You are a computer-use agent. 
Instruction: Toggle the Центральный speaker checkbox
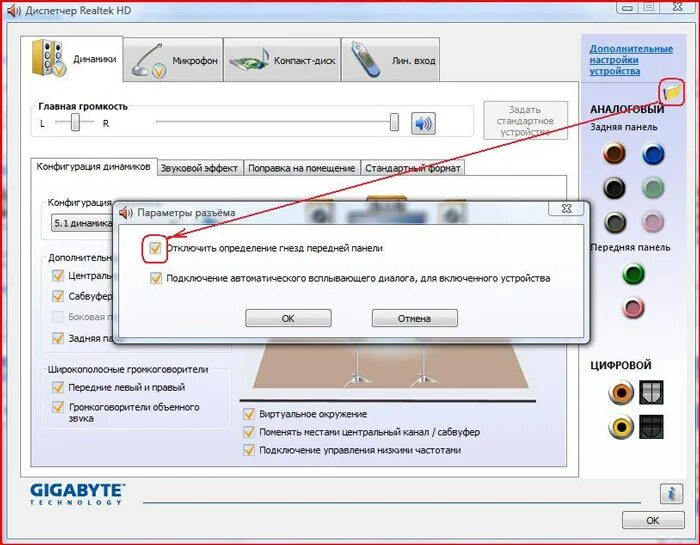(x=58, y=275)
